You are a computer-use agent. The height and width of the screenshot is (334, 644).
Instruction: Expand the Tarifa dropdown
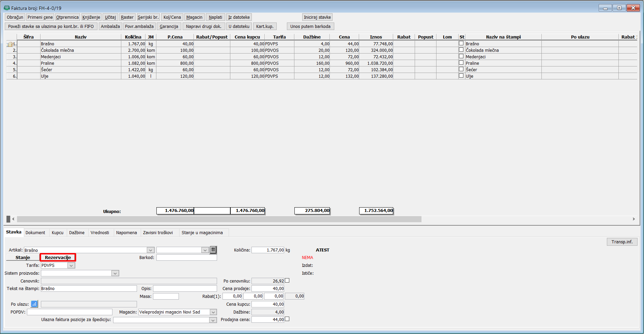[x=71, y=265]
